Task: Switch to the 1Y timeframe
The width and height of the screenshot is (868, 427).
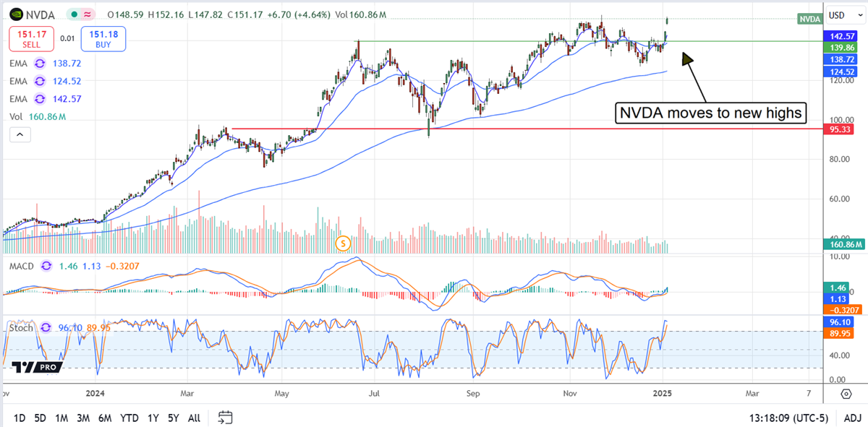Action: pyautogui.click(x=152, y=418)
